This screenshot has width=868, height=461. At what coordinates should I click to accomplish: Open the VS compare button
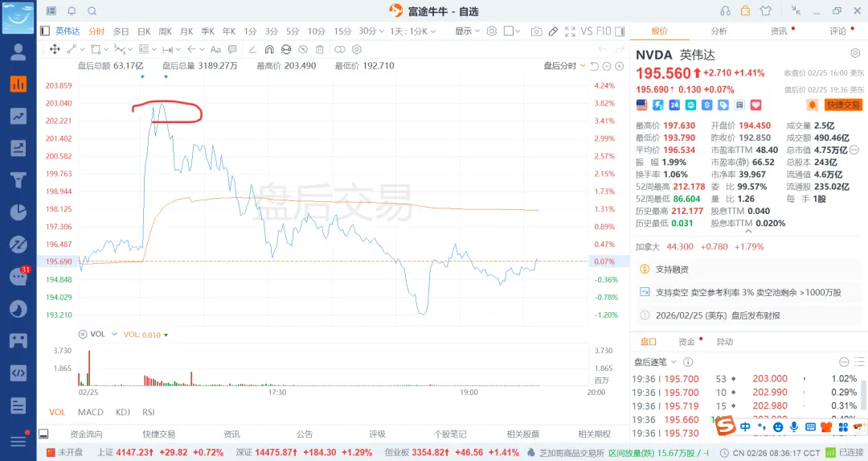point(587,31)
